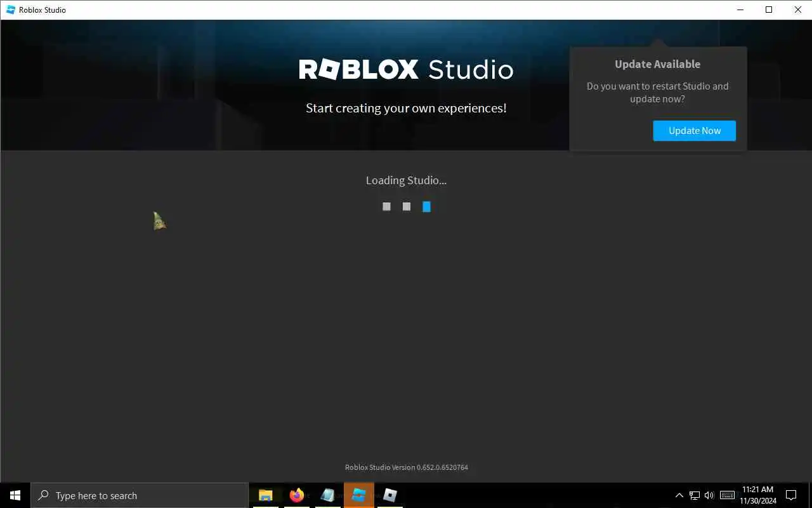Open the touch keyboard tray icon
The width and height of the screenshot is (812, 508).
point(727,495)
